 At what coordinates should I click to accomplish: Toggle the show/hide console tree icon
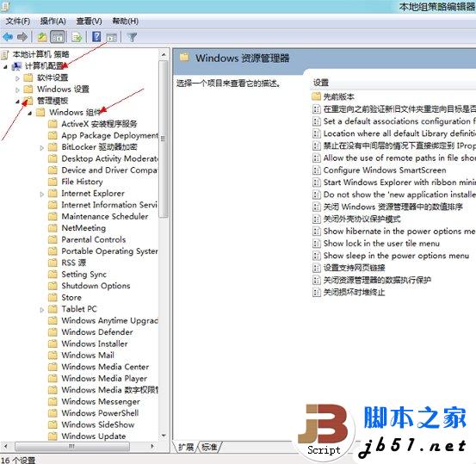pos(58,37)
